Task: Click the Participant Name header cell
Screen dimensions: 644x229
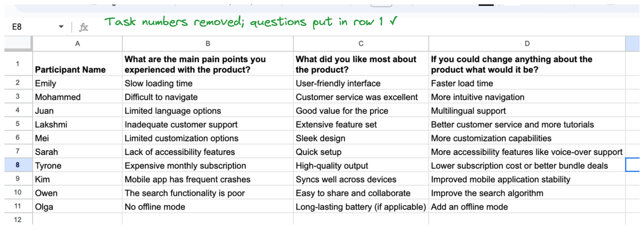Action: (77, 64)
